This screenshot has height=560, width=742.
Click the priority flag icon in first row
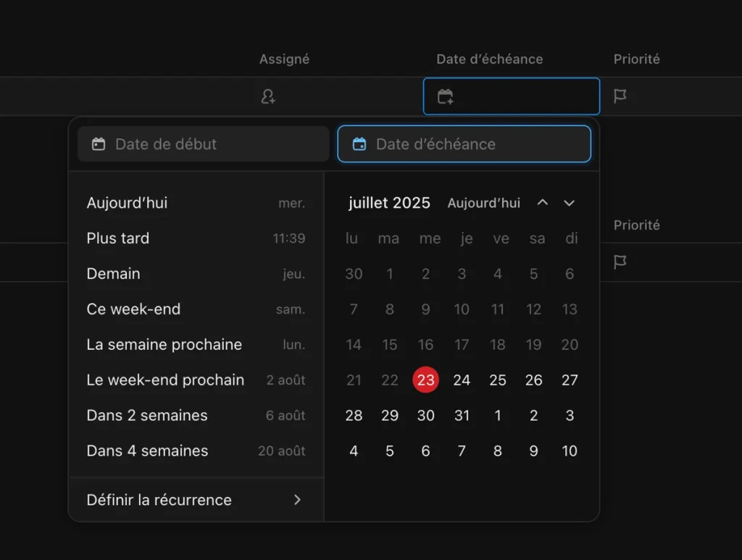point(620,96)
